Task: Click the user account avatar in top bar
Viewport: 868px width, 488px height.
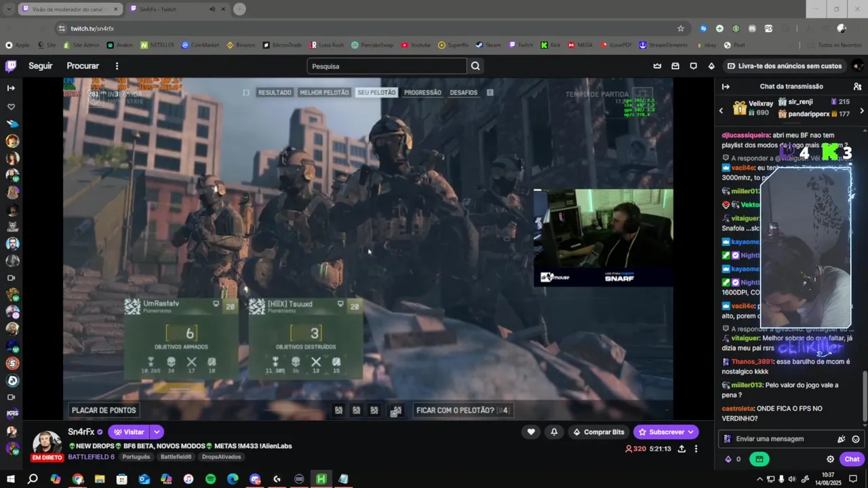Action: pyautogui.click(x=857, y=66)
